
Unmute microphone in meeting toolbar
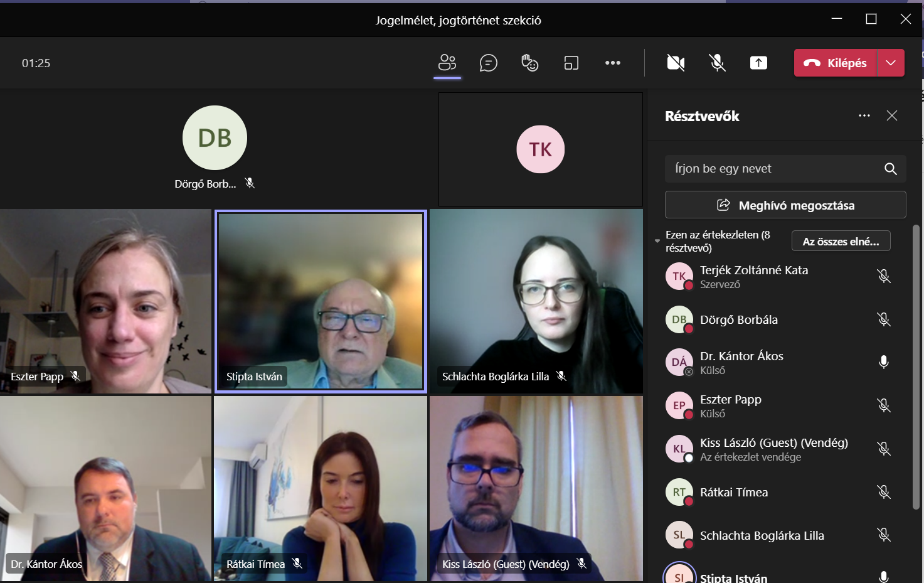click(717, 63)
